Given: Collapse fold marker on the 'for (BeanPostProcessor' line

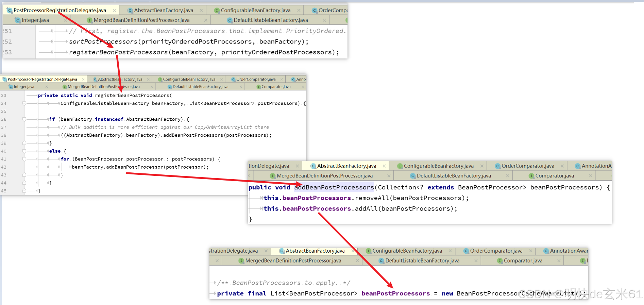Looking at the screenshot, I should pos(24,159).
